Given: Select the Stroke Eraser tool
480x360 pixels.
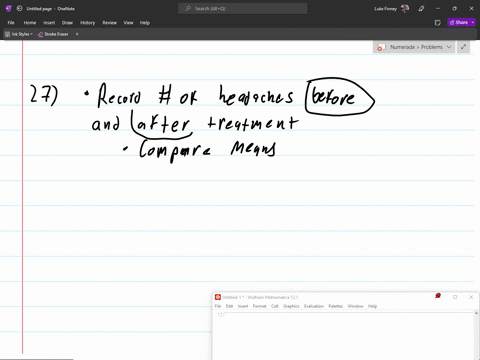Looking at the screenshot, I should pos(53,34).
